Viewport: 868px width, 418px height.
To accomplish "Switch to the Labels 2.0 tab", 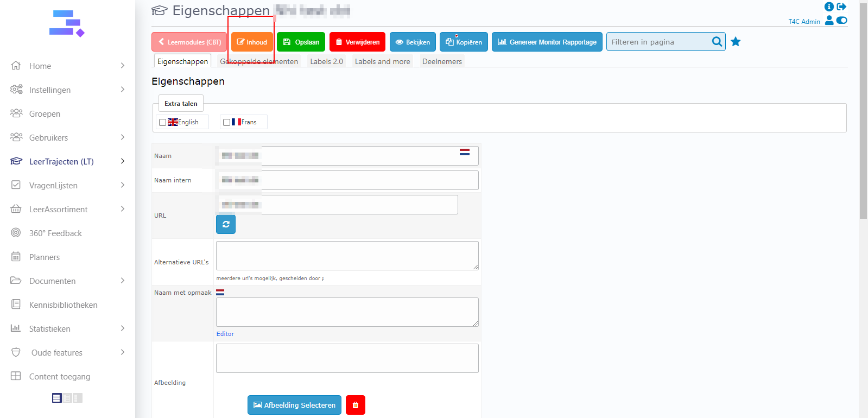I will pyautogui.click(x=326, y=61).
